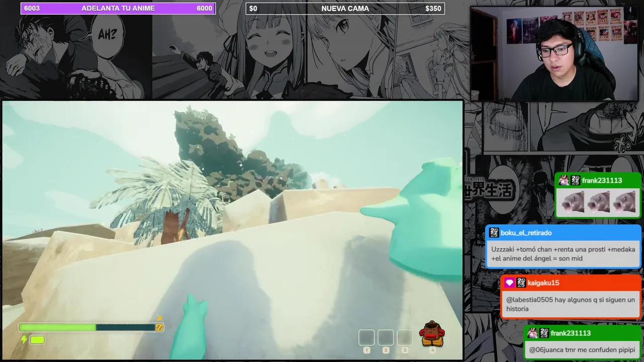Click the number 4 label under the backpack
Image resolution: width=644 pixels, height=362 pixels.
click(432, 350)
